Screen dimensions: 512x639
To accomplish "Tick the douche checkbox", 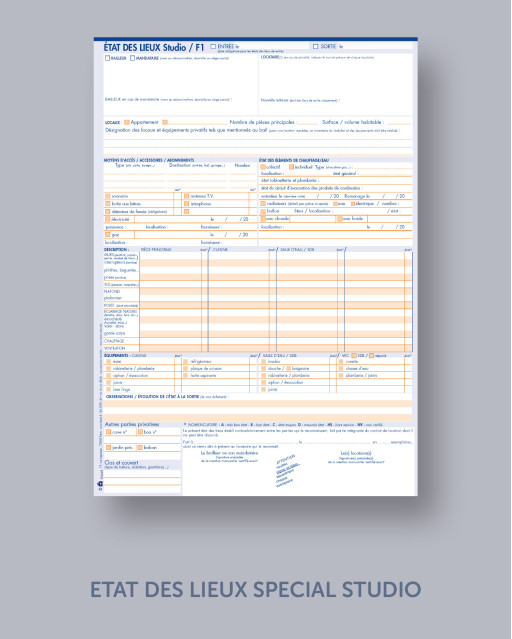I will tap(263, 368).
